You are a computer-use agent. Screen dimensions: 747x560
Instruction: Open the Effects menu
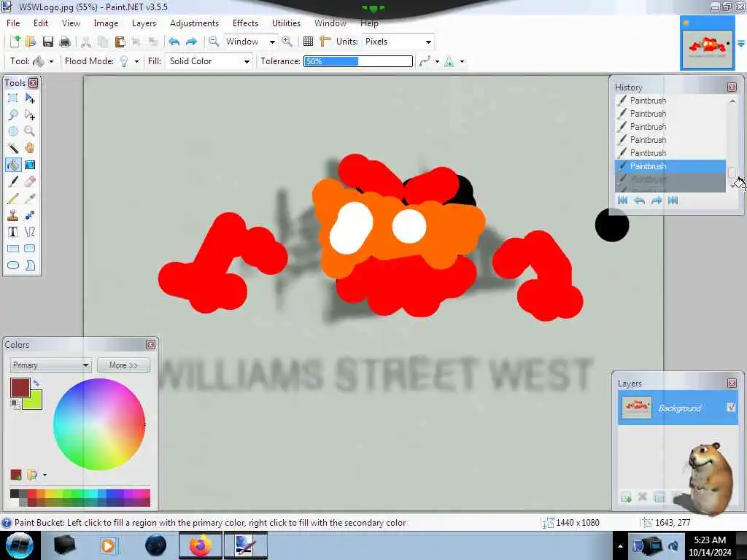pos(245,23)
